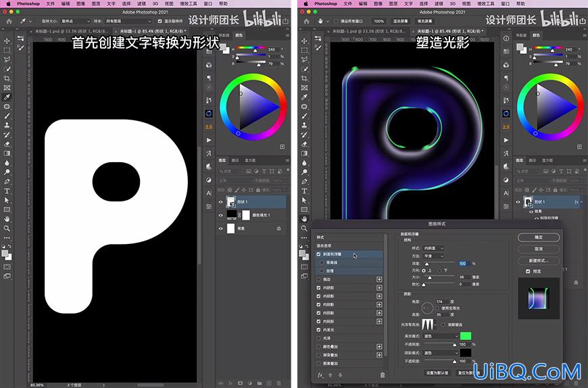
Task: Select the Gradient tool in left window
Action: (7, 153)
